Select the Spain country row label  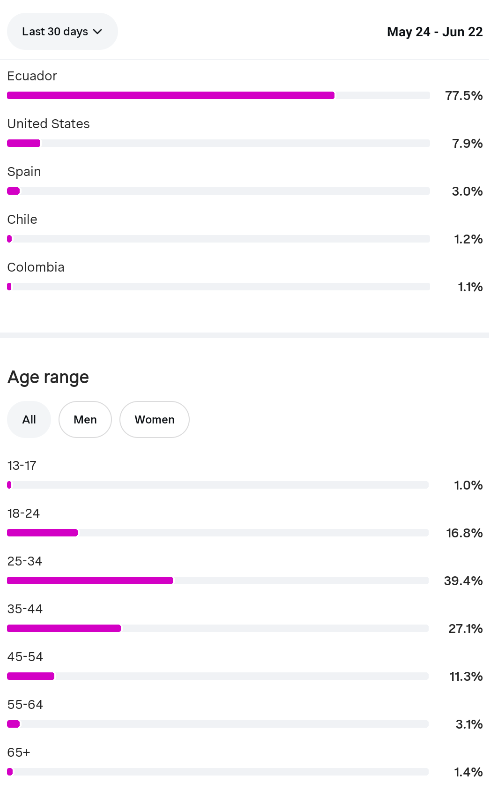(x=24, y=171)
